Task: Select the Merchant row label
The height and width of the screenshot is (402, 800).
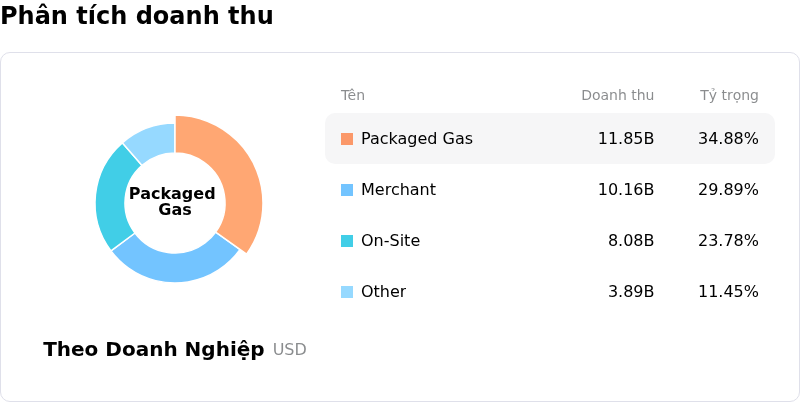Action: 398,190
